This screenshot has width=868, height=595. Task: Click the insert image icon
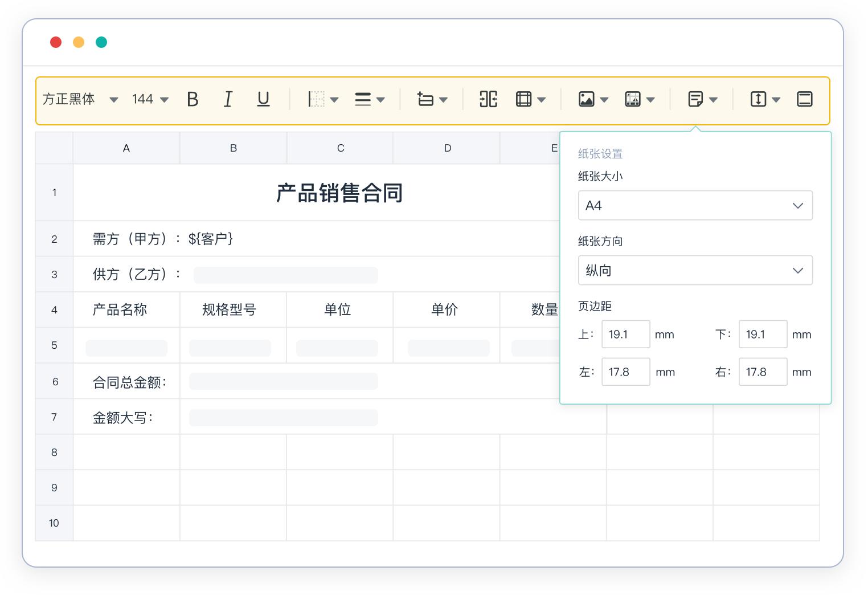pyautogui.click(x=586, y=99)
